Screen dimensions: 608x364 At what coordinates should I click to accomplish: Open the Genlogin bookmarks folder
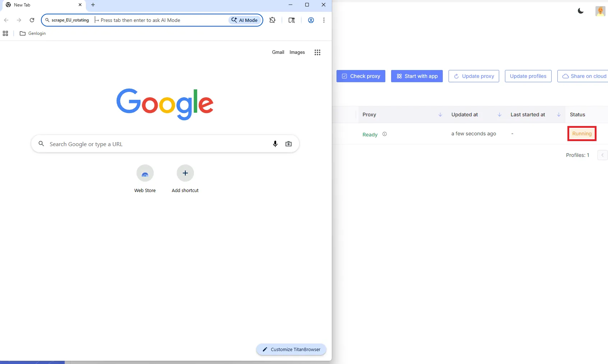[x=33, y=33]
